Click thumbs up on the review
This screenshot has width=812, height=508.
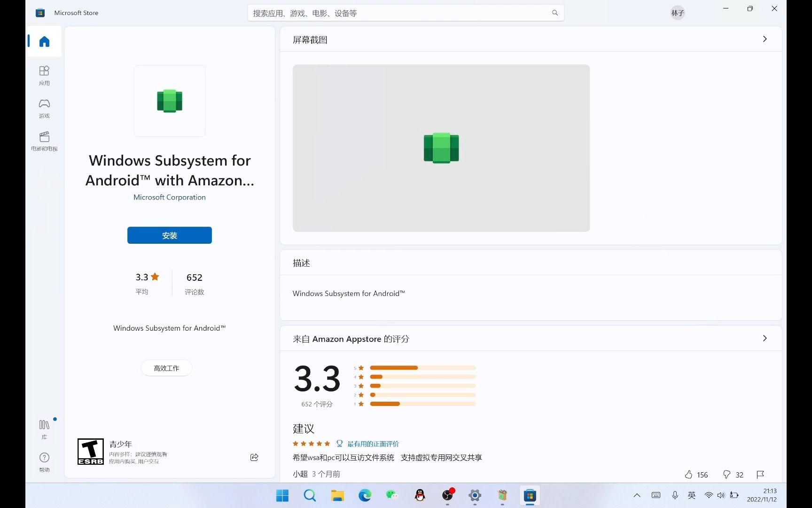coord(689,474)
